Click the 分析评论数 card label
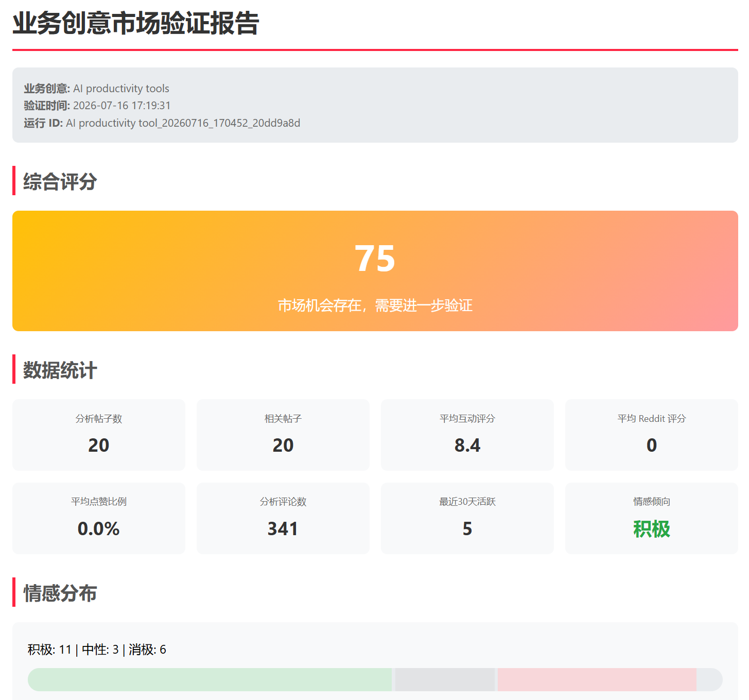749x700 pixels. [x=283, y=502]
